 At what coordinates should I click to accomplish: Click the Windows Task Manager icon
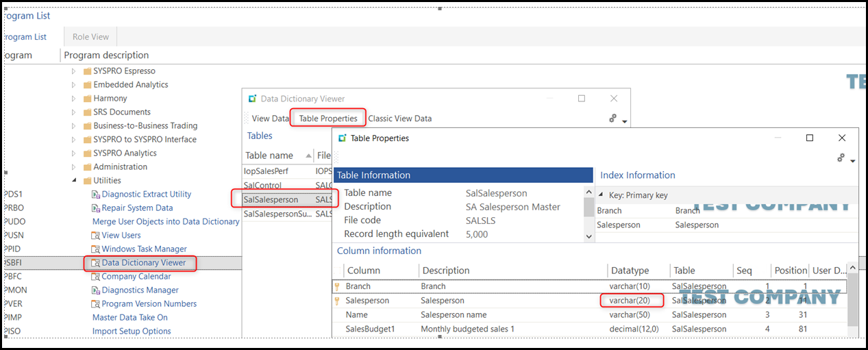[x=96, y=249]
